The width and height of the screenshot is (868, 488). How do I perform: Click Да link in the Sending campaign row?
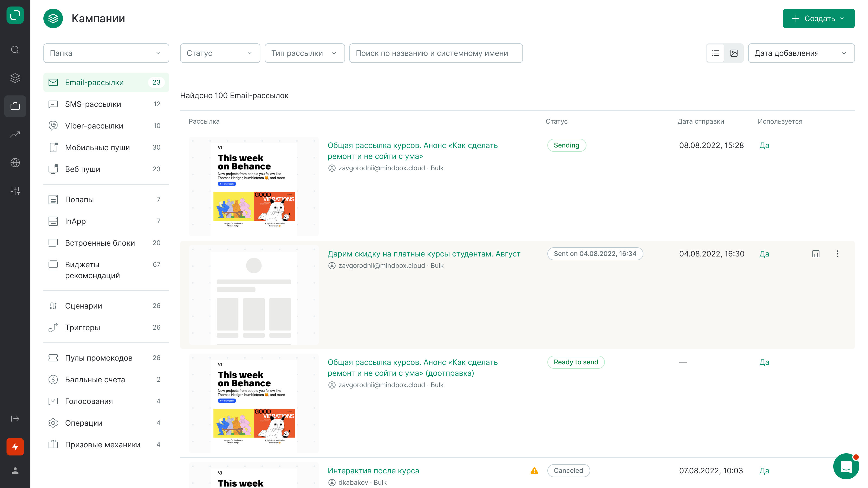point(764,146)
